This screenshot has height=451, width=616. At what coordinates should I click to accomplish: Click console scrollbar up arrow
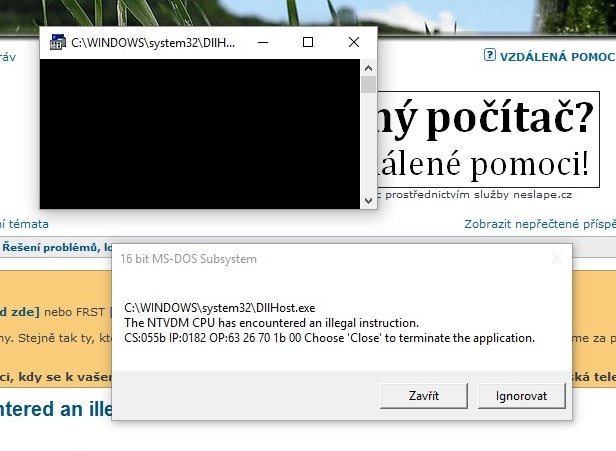pyautogui.click(x=368, y=68)
